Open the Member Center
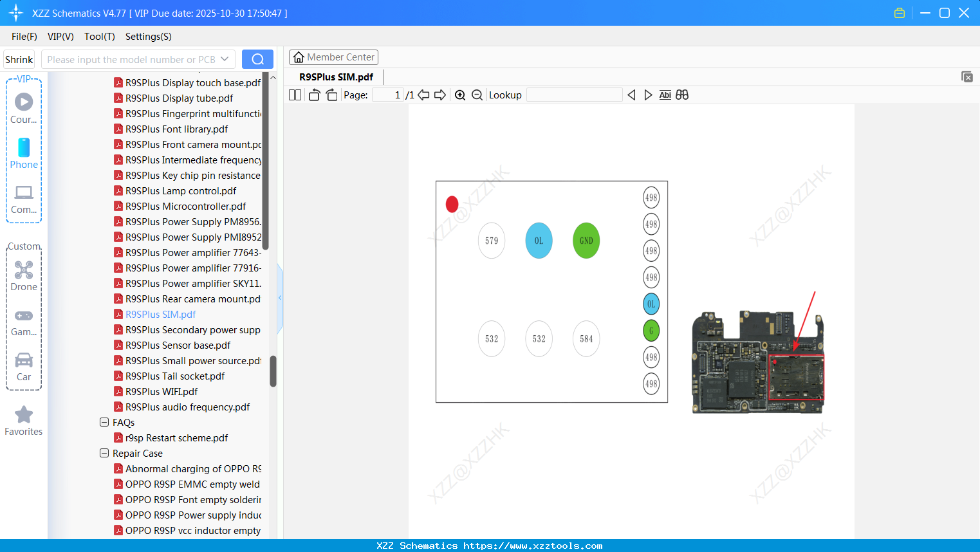Screen dimensions: 980x552 pyautogui.click(x=333, y=57)
